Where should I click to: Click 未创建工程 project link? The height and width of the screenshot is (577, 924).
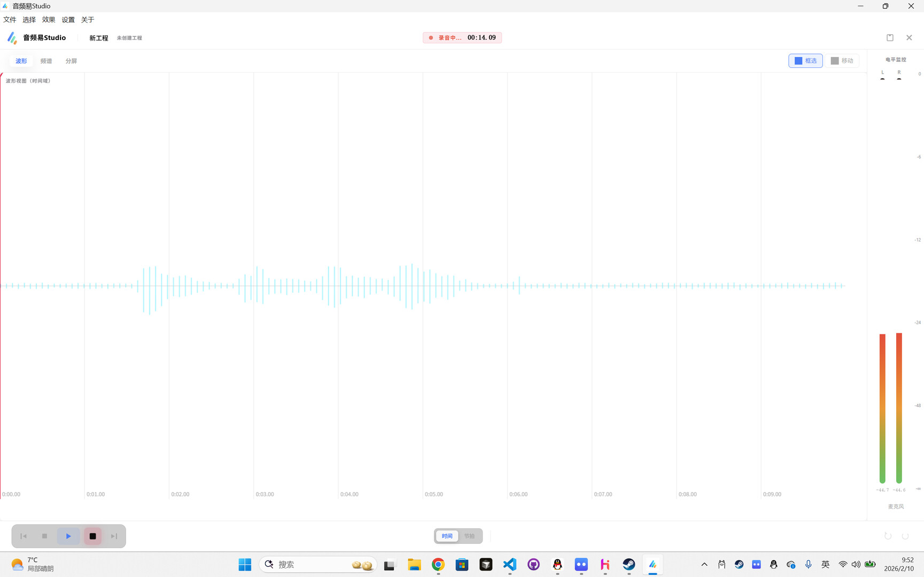tap(129, 37)
